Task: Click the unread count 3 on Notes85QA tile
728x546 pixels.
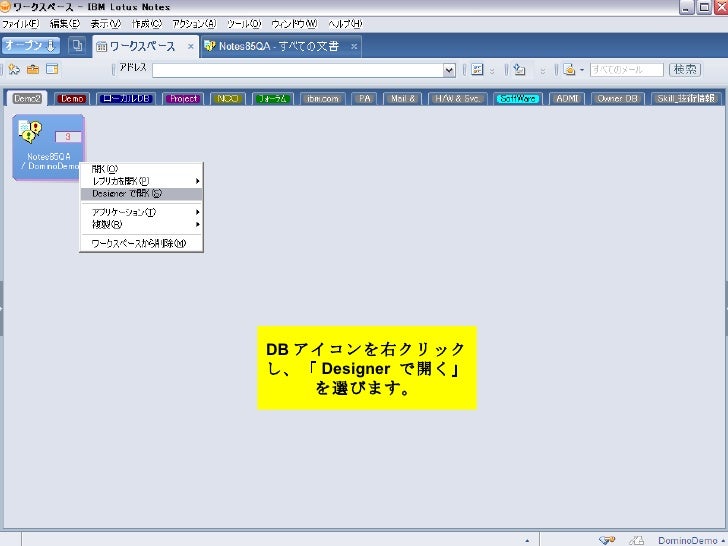Action: (x=68, y=136)
